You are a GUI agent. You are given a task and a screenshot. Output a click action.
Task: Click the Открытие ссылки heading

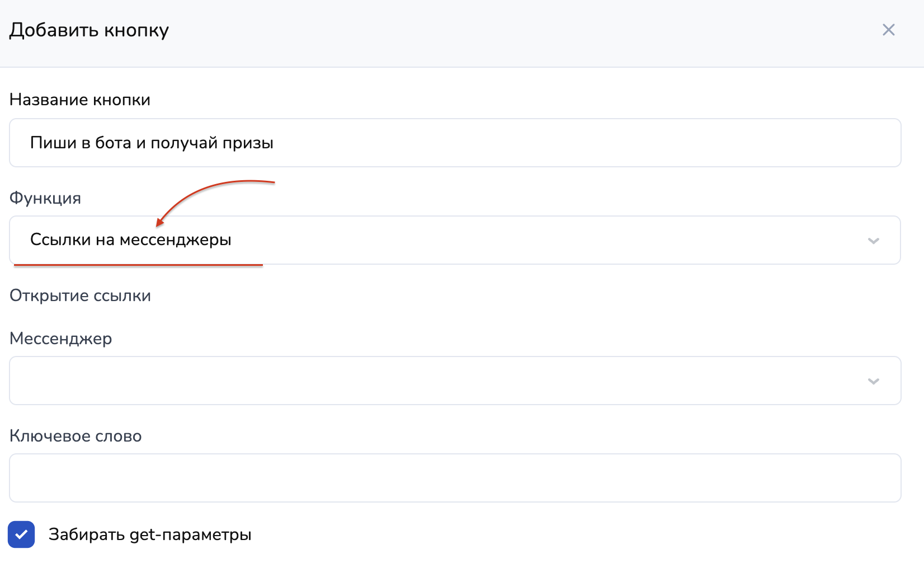[x=80, y=295]
